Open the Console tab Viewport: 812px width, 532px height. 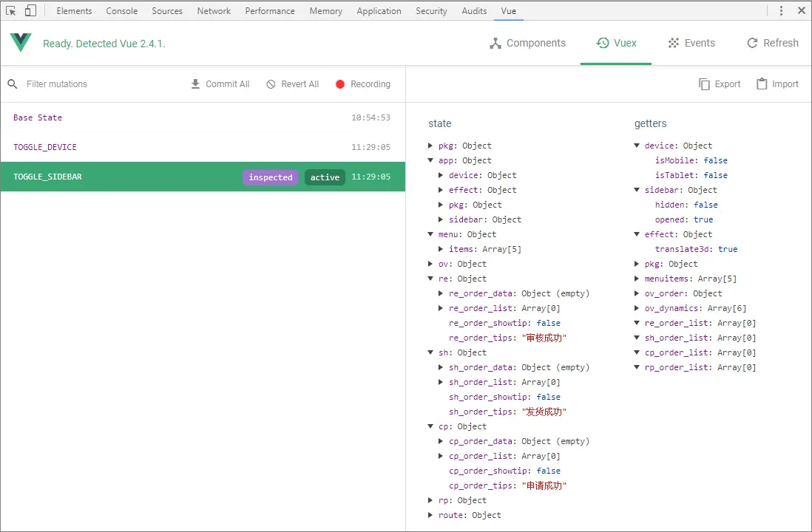122,11
